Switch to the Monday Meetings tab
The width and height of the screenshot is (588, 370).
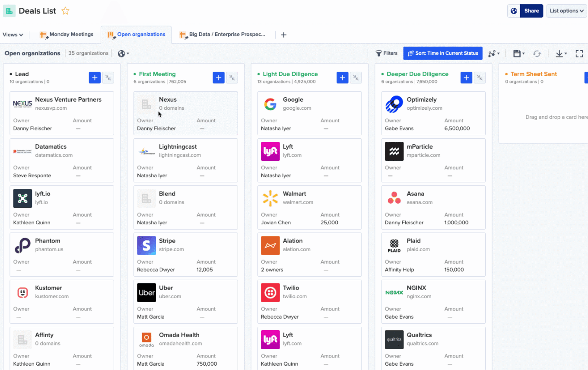click(67, 35)
